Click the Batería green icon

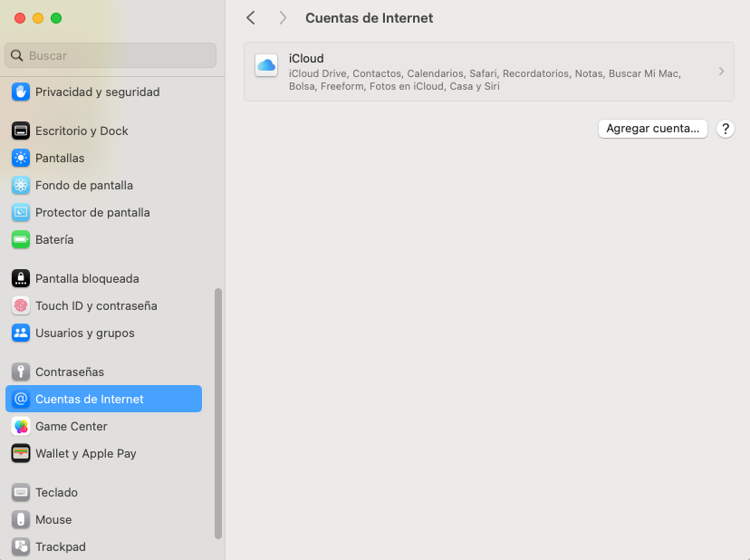[x=21, y=239]
